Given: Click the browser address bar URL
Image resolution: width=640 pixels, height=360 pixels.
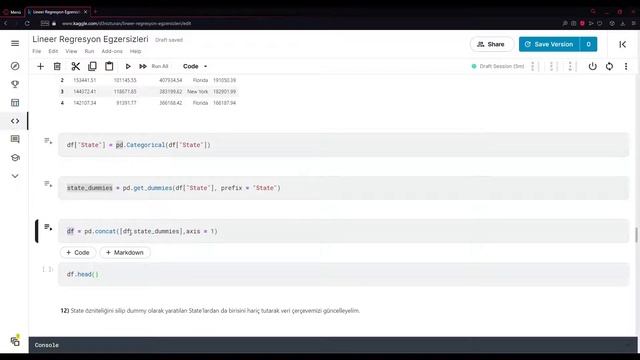Looking at the screenshot, I should 127,24.
